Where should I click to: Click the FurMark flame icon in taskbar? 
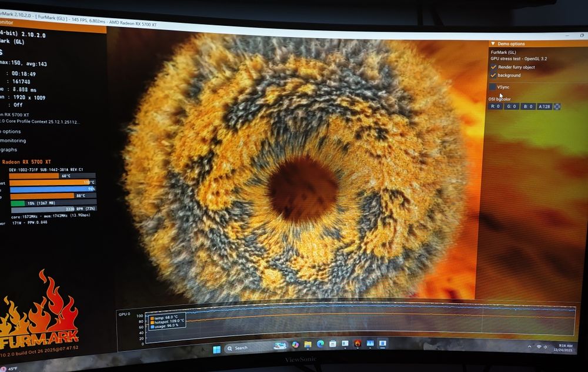(x=358, y=343)
